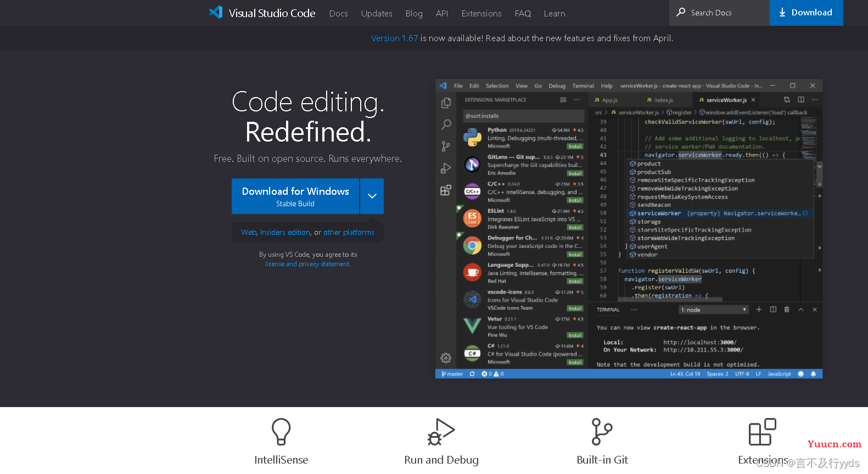Screen dimensions: 868x474
Task: Open the more actions ellipsis in Extensions Marketplace header
Action: point(577,100)
